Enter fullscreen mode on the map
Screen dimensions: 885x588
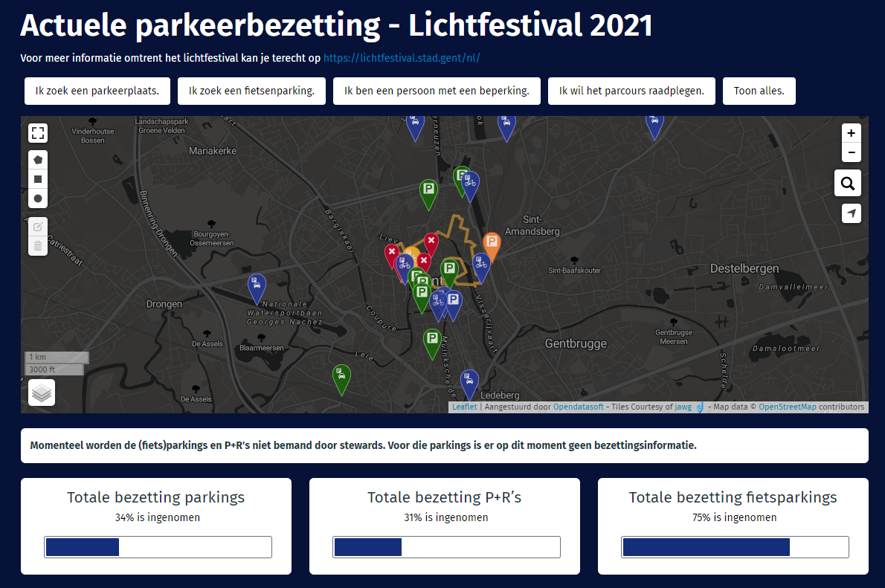37,133
